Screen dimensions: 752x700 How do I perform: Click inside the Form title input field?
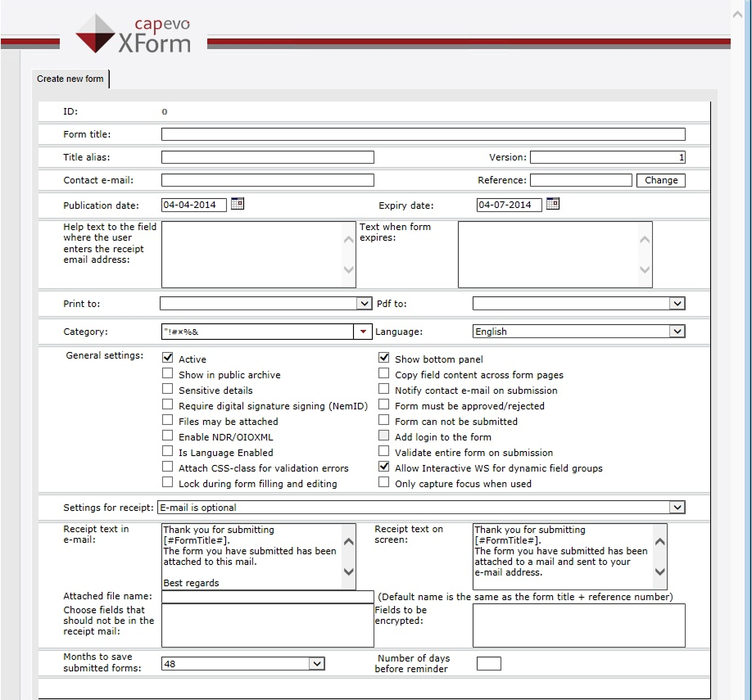point(423,133)
